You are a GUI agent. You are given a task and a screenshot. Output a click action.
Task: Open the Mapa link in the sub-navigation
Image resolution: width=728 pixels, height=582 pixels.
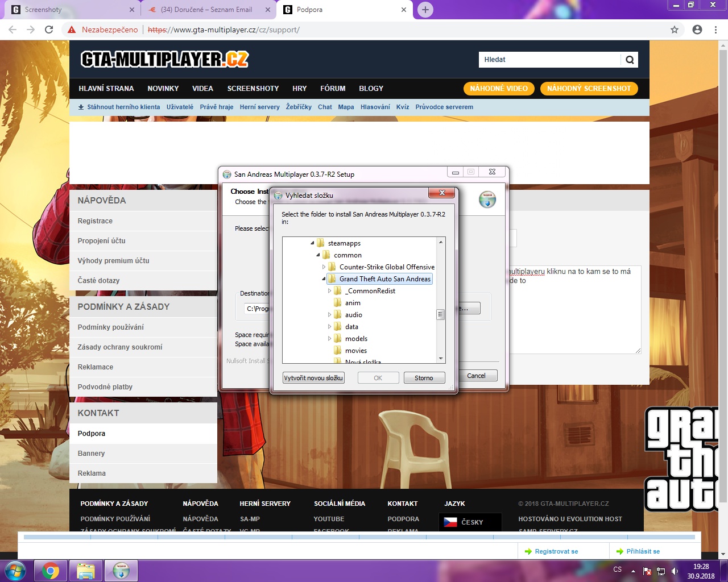click(346, 107)
